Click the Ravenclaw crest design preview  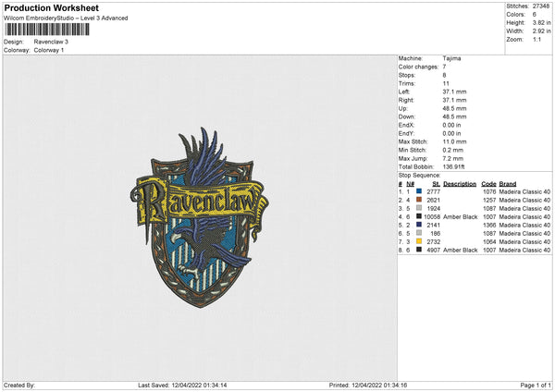point(199,217)
